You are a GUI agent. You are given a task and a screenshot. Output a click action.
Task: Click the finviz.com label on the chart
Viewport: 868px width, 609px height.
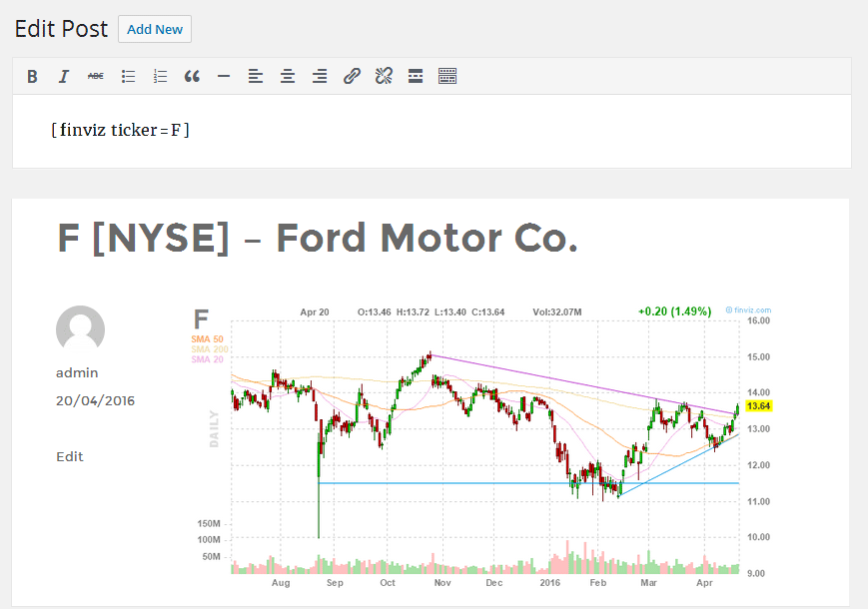[x=748, y=310]
